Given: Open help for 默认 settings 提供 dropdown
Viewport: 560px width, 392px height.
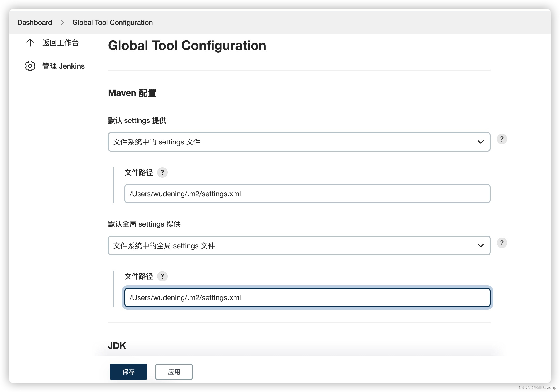Looking at the screenshot, I should pyautogui.click(x=502, y=139).
